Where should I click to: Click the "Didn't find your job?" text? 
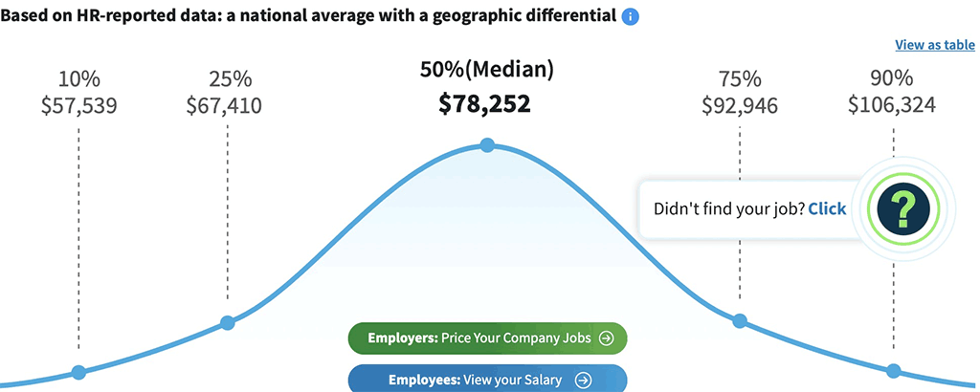click(727, 208)
